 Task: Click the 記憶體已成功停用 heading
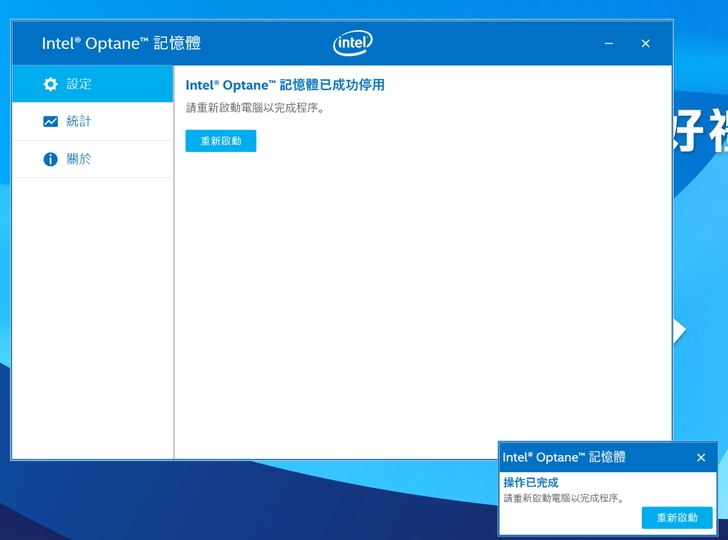pyautogui.click(x=285, y=86)
